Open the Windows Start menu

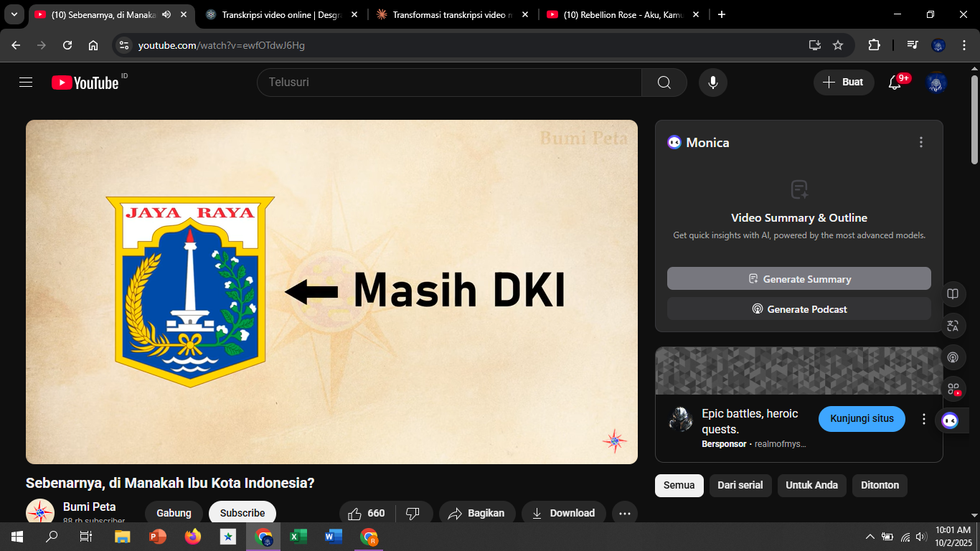(x=17, y=536)
